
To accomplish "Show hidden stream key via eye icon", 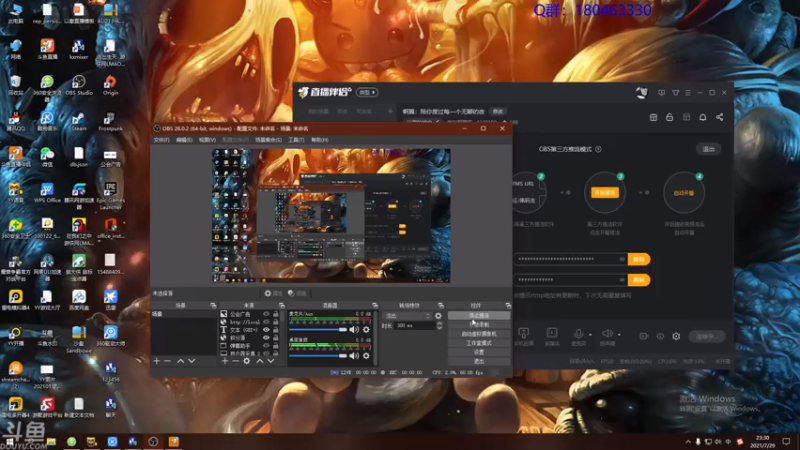I will click(622, 280).
